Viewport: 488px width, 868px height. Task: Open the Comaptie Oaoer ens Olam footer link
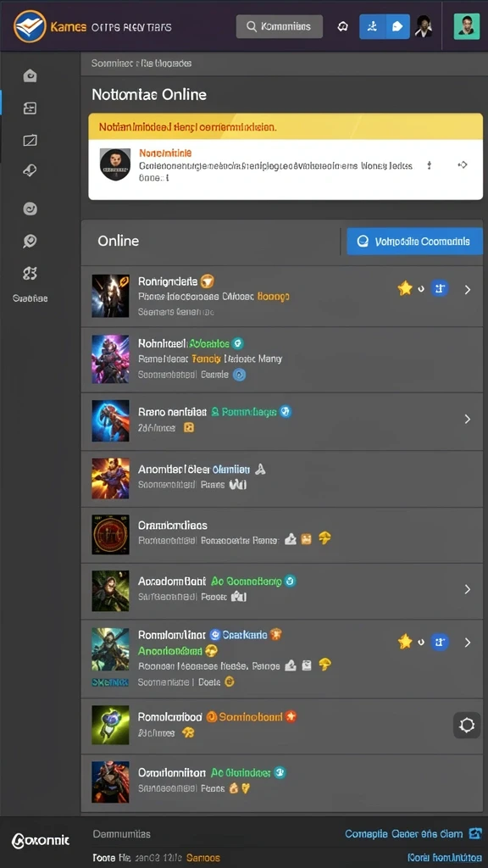404,834
